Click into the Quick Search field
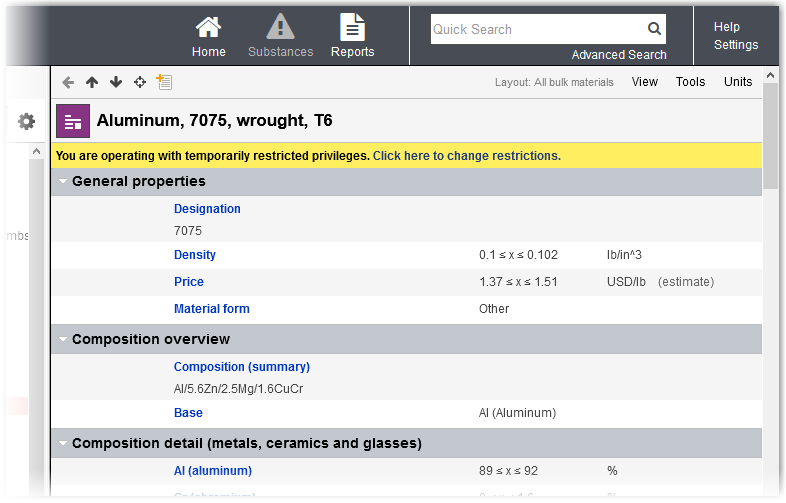Image resolution: width=786 pixels, height=503 pixels. [535, 30]
